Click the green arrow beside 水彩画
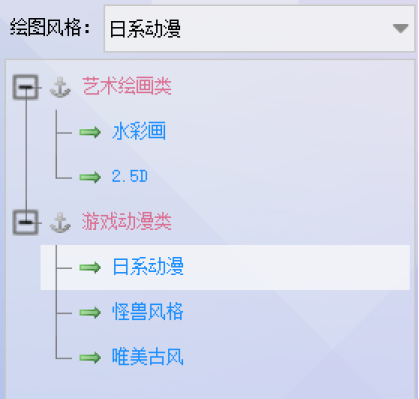419x399 pixels. [90, 132]
